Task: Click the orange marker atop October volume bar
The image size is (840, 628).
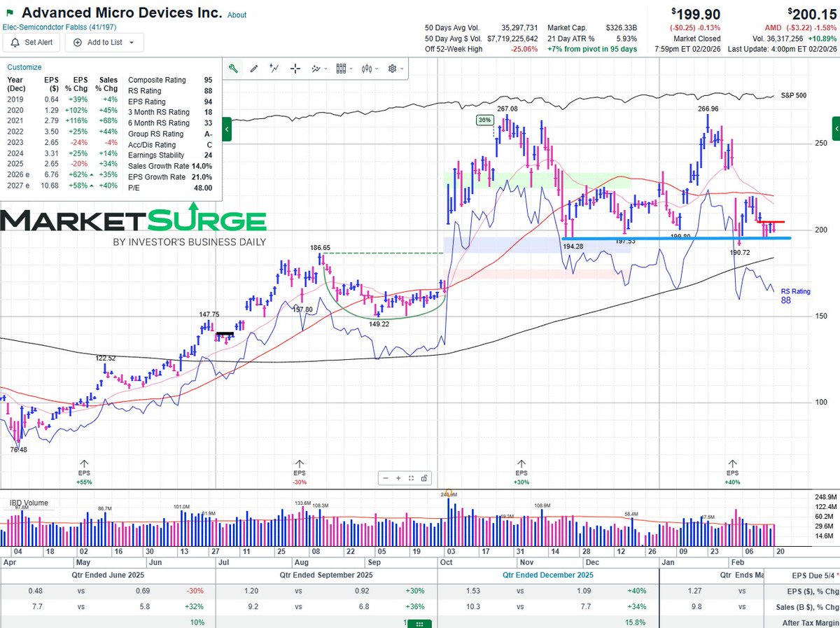Action: pos(448,493)
